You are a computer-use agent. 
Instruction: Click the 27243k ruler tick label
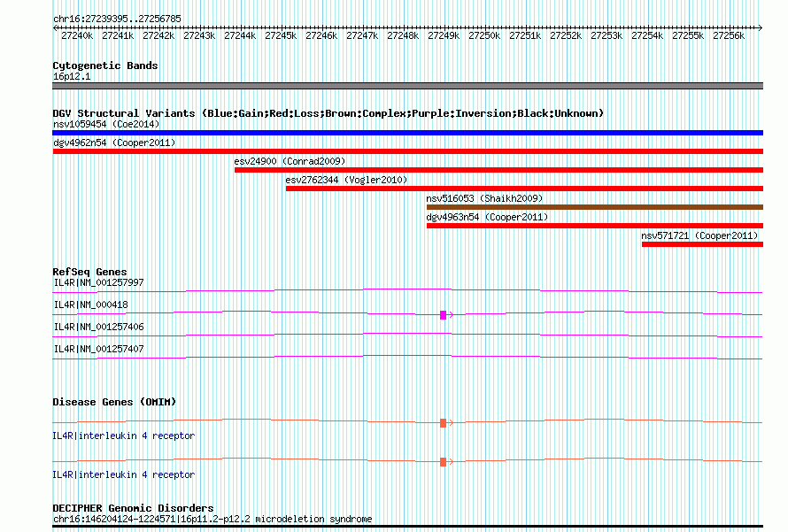(199, 35)
